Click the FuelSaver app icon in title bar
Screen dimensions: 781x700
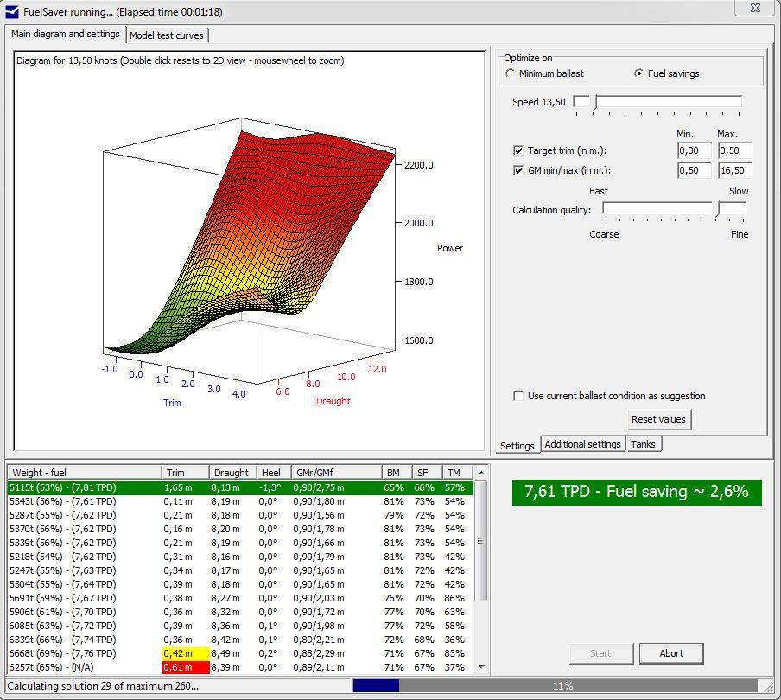click(x=12, y=11)
